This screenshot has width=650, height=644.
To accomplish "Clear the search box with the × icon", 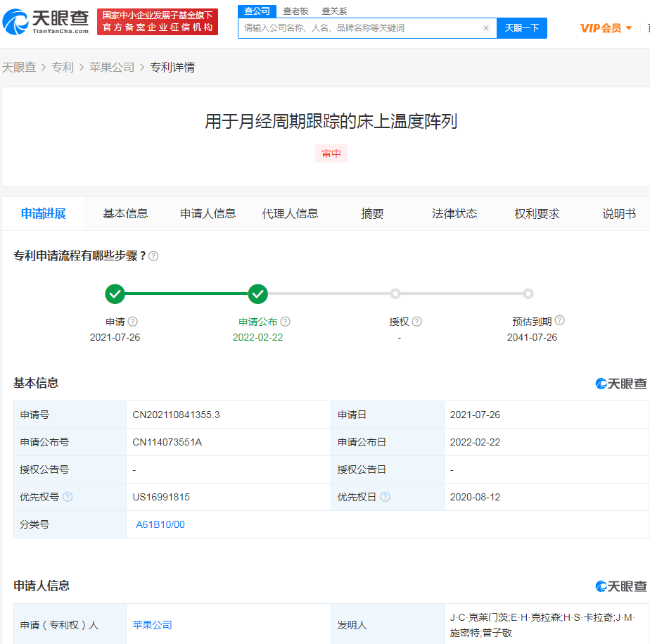I will point(486,28).
